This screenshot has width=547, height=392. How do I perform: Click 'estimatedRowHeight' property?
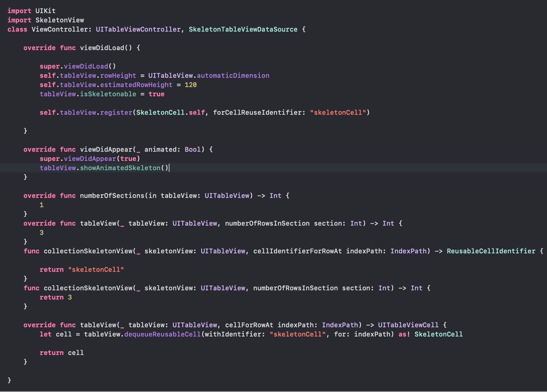(136, 85)
